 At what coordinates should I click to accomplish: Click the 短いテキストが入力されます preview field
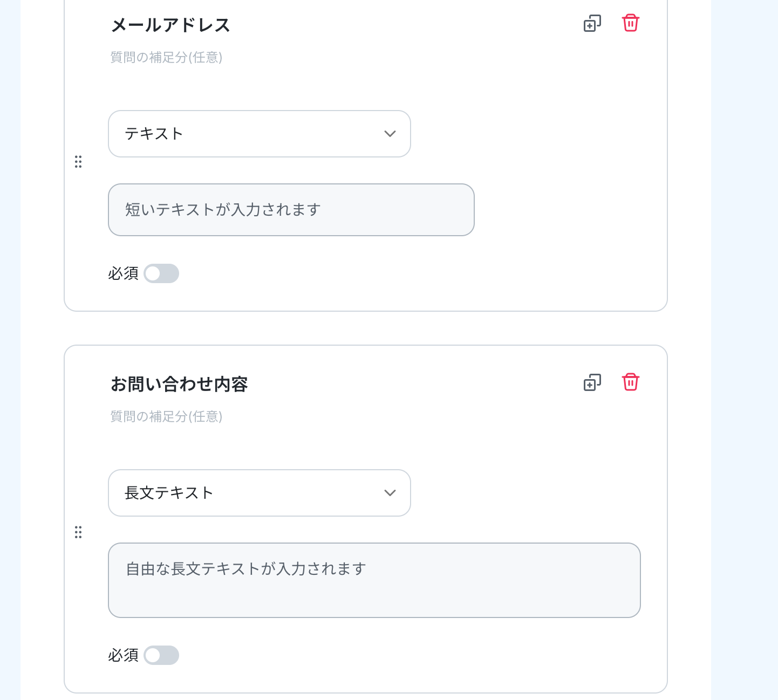(x=291, y=210)
